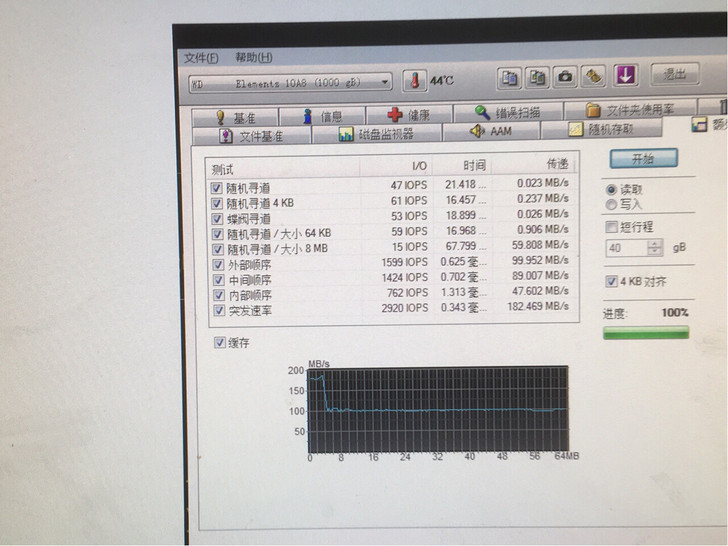Click the camera save screenshot icon
This screenshot has height=546, width=728.
point(565,77)
